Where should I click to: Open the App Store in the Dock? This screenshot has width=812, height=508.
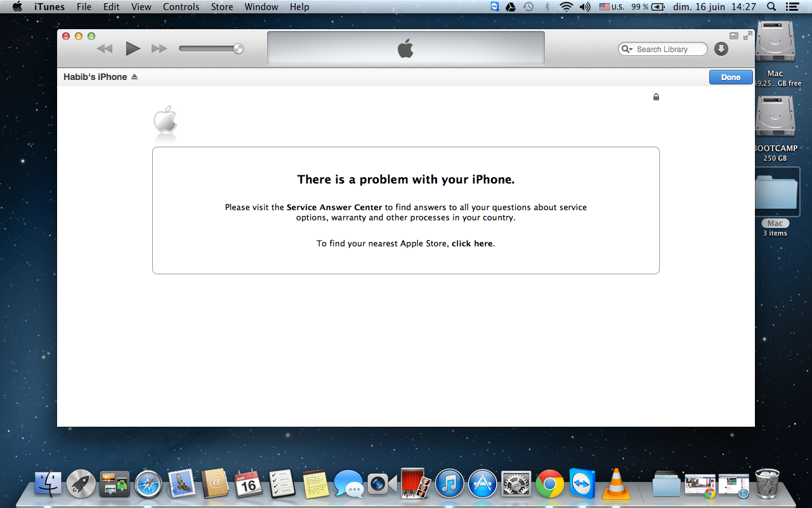click(483, 485)
